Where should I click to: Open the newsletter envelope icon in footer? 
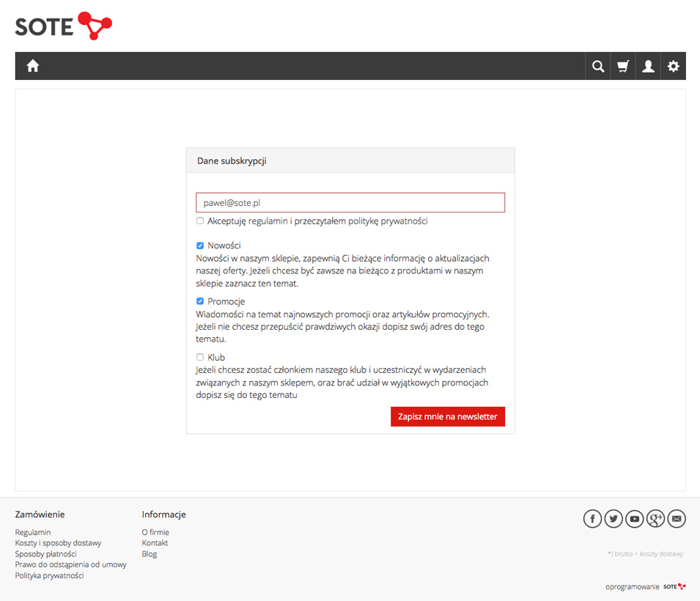point(677,519)
